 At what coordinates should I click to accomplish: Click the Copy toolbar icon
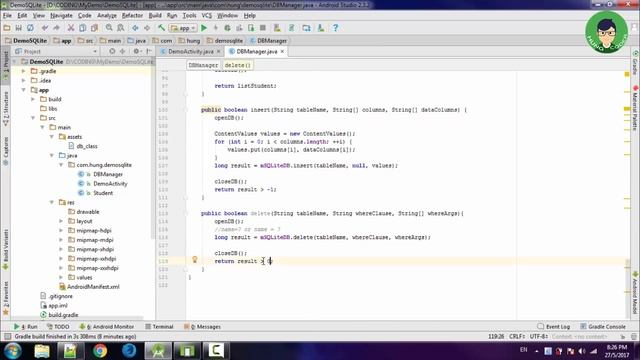pos(82,28)
